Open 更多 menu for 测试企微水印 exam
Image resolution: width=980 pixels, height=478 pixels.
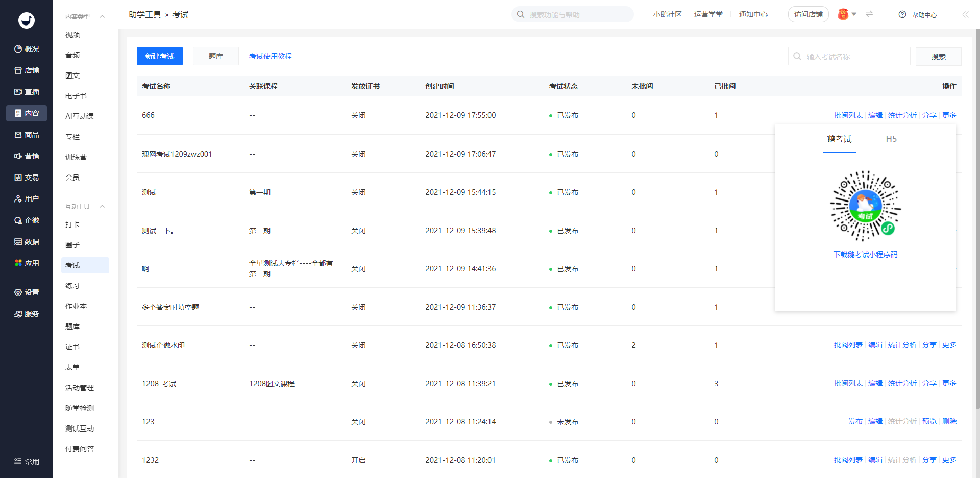pyautogui.click(x=949, y=345)
